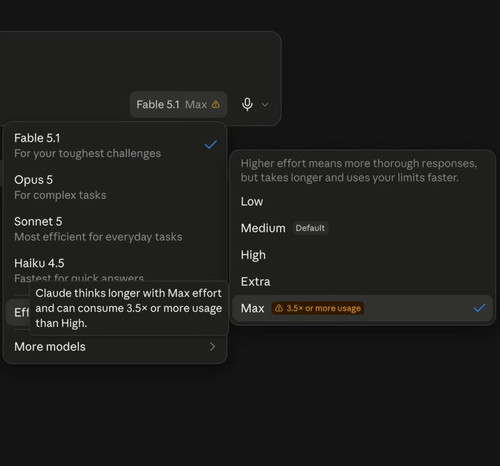Expand the More models submenu
500x466 pixels.
[115, 347]
